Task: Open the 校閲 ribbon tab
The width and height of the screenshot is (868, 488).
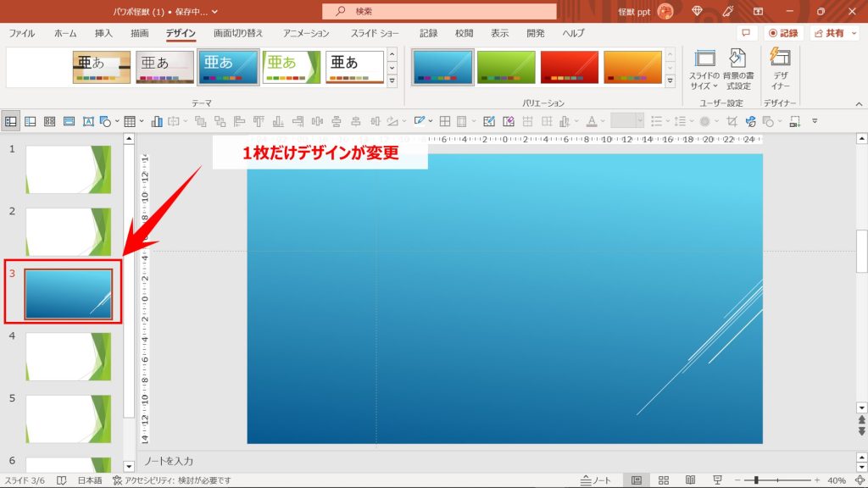Action: click(x=465, y=34)
